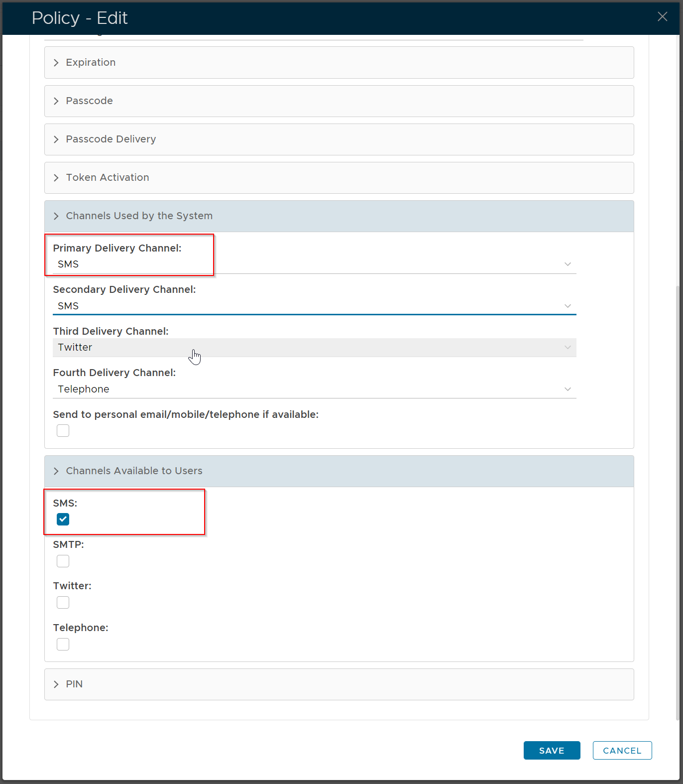Image resolution: width=683 pixels, height=784 pixels.
Task: Enable the Telephone channel checkbox
Action: [63, 645]
